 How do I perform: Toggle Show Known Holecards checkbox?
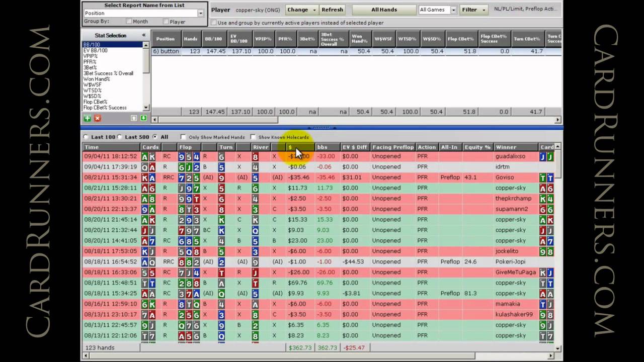pyautogui.click(x=253, y=137)
